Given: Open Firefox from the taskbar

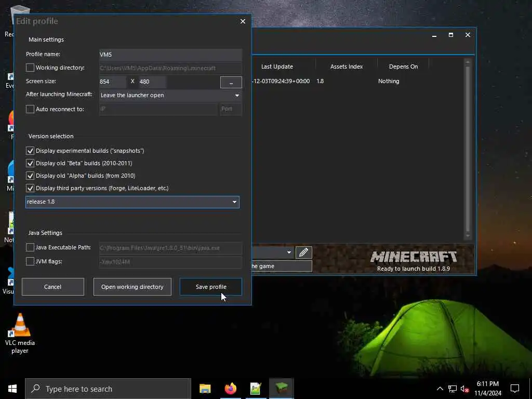Looking at the screenshot, I should [230, 389].
